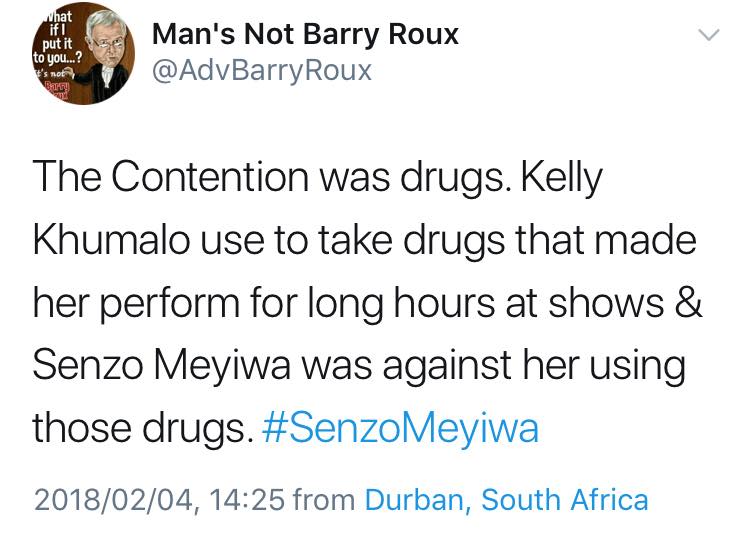Select the word 'Durban' in the location

tap(414, 500)
